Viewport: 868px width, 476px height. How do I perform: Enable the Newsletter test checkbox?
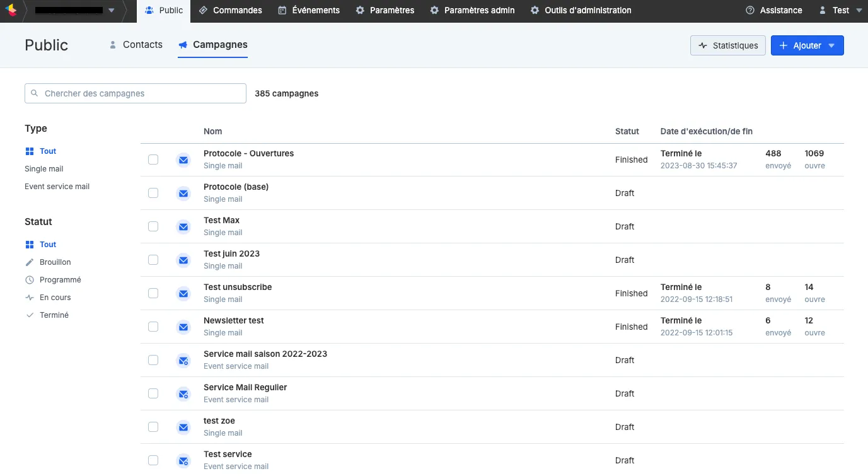(x=153, y=327)
